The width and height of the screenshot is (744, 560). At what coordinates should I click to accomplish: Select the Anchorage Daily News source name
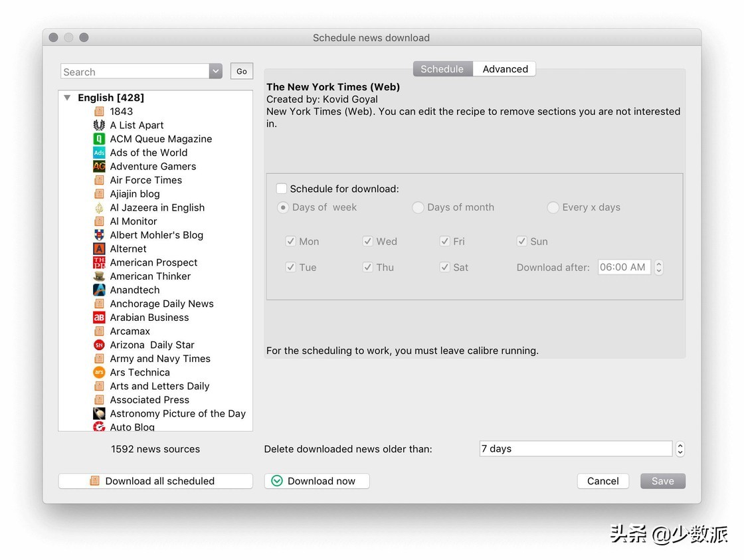pyautogui.click(x=162, y=304)
